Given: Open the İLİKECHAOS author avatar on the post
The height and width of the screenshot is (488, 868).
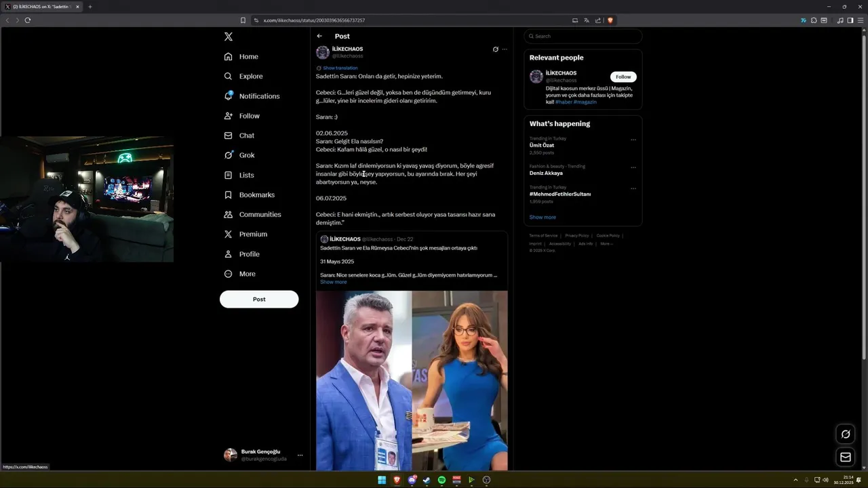Looking at the screenshot, I should pos(323,52).
